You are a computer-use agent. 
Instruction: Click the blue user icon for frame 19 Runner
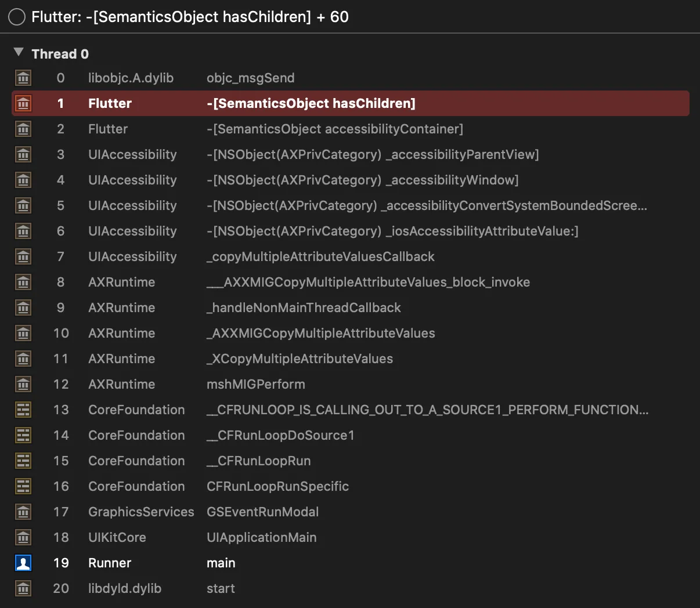tap(23, 563)
